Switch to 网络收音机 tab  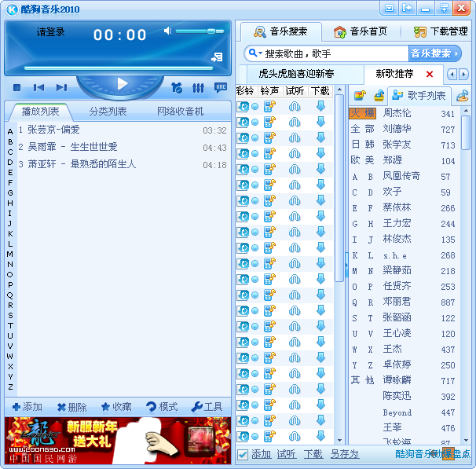click(180, 112)
